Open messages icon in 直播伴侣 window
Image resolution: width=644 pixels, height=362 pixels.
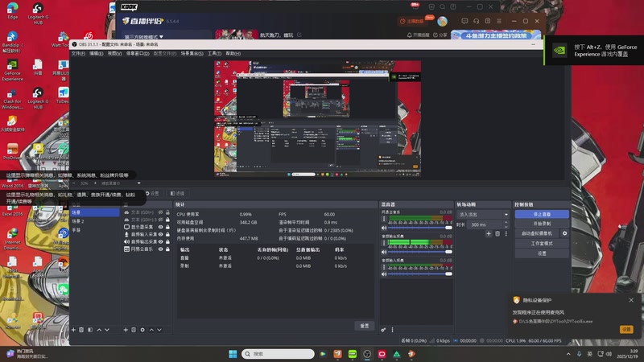coord(464,21)
